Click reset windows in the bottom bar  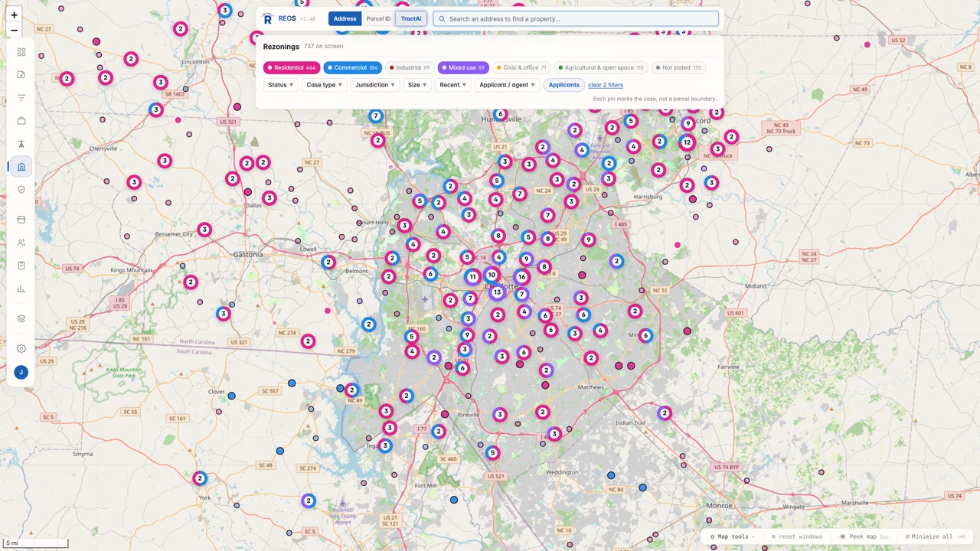click(796, 536)
